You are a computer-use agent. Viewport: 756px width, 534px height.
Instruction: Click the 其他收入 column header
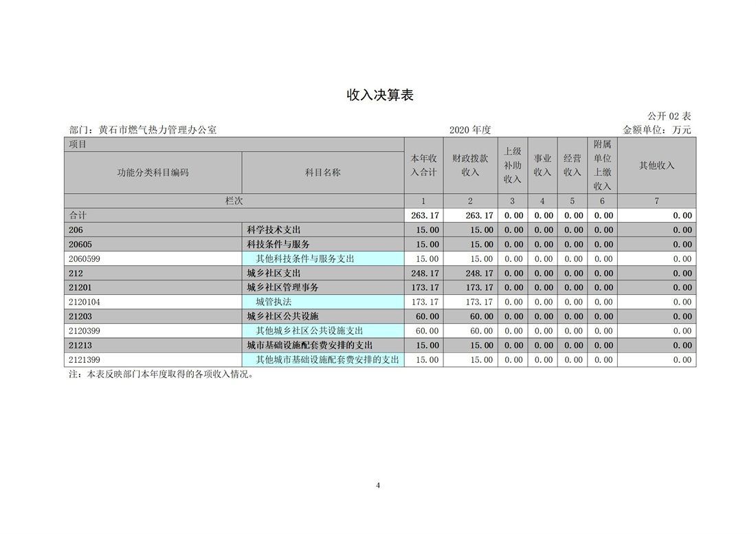click(656, 166)
